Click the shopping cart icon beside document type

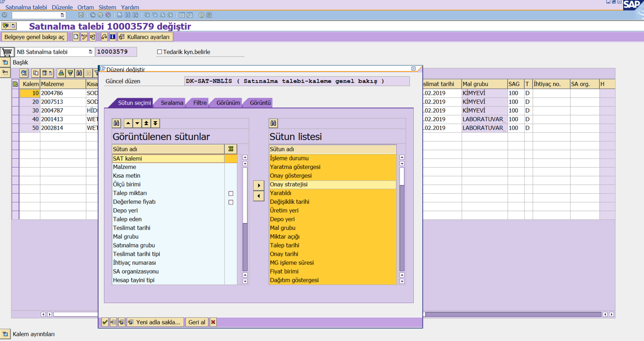[x=7, y=52]
